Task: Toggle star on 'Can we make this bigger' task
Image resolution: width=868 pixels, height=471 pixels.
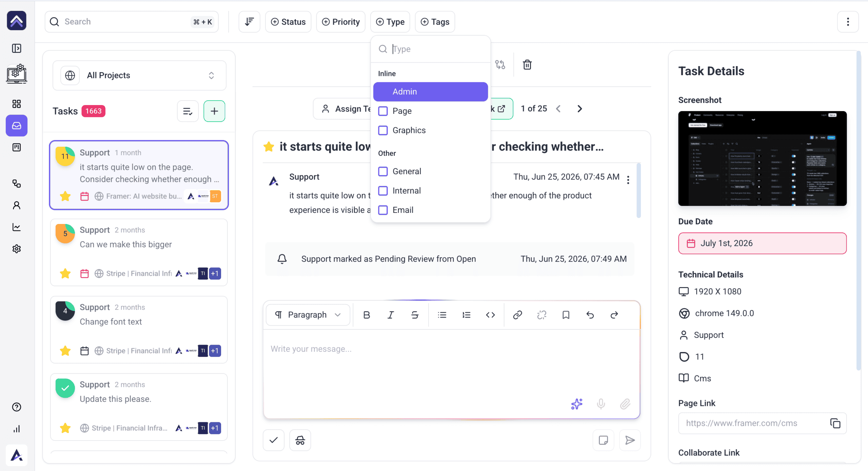Action: (x=65, y=273)
